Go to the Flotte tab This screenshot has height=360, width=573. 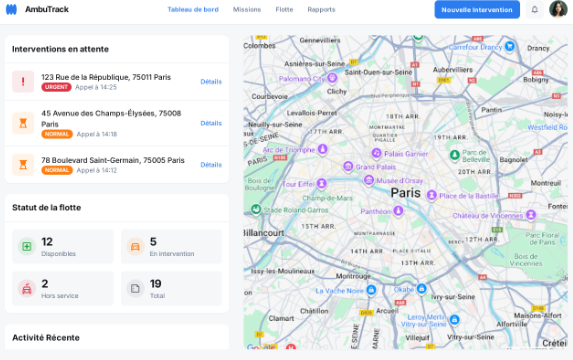coord(284,10)
